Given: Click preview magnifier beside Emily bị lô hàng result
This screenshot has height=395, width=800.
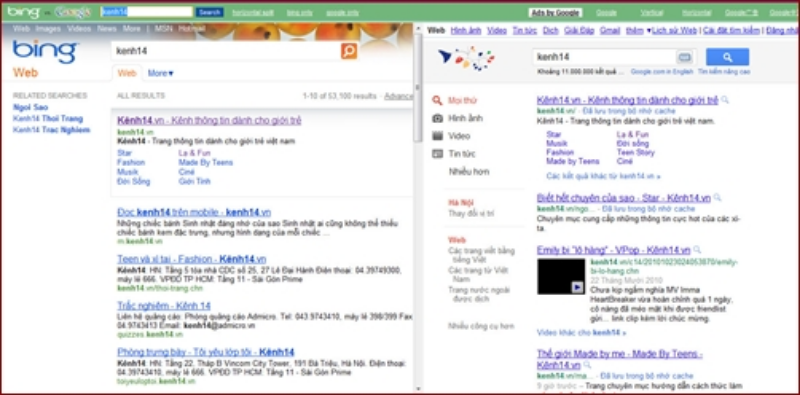Looking at the screenshot, I should pyautogui.click(x=697, y=250).
